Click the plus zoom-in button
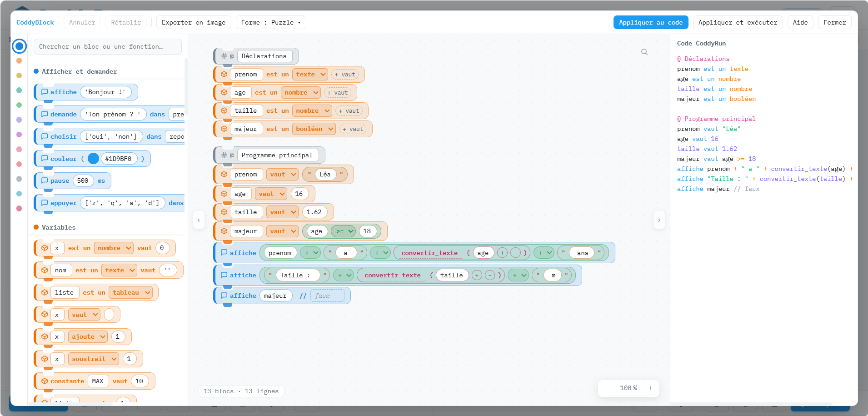This screenshot has width=868, height=416. point(651,388)
